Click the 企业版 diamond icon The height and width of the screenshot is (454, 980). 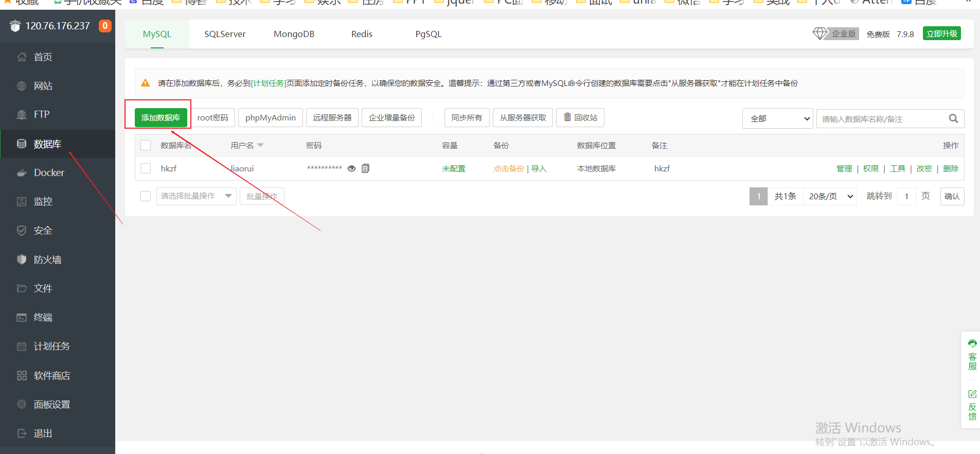tap(820, 33)
